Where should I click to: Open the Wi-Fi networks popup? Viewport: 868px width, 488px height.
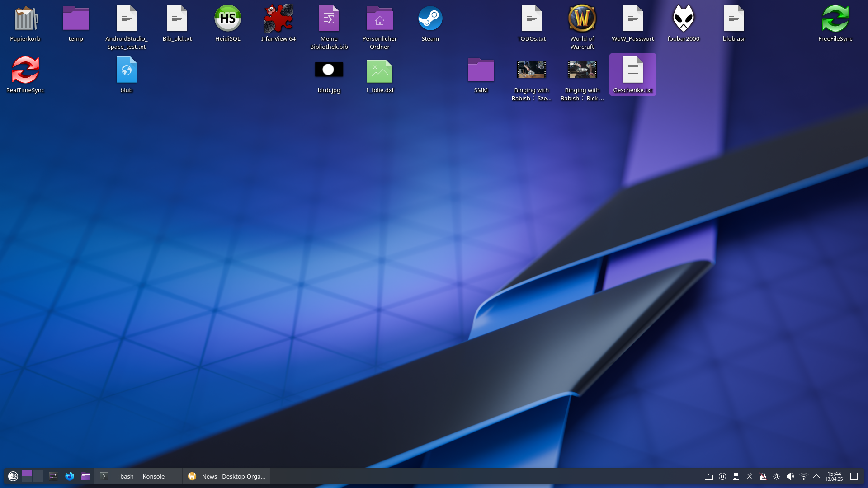(x=803, y=476)
